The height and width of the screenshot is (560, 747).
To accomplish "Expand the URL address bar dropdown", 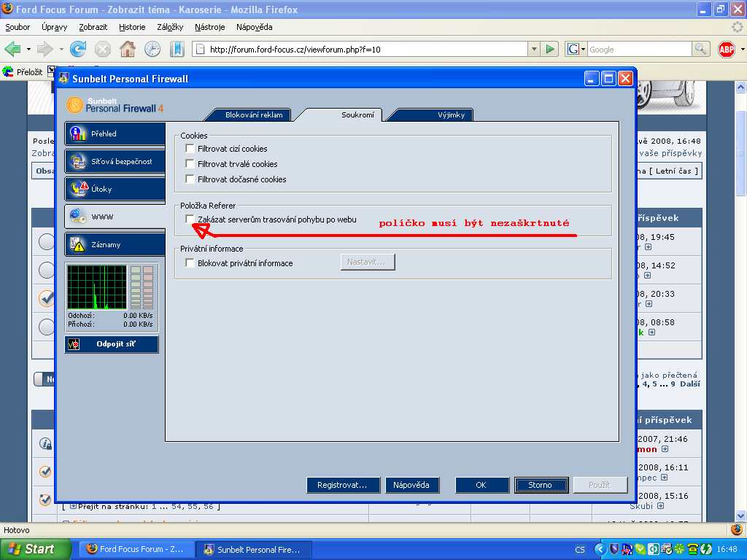I will [x=534, y=49].
